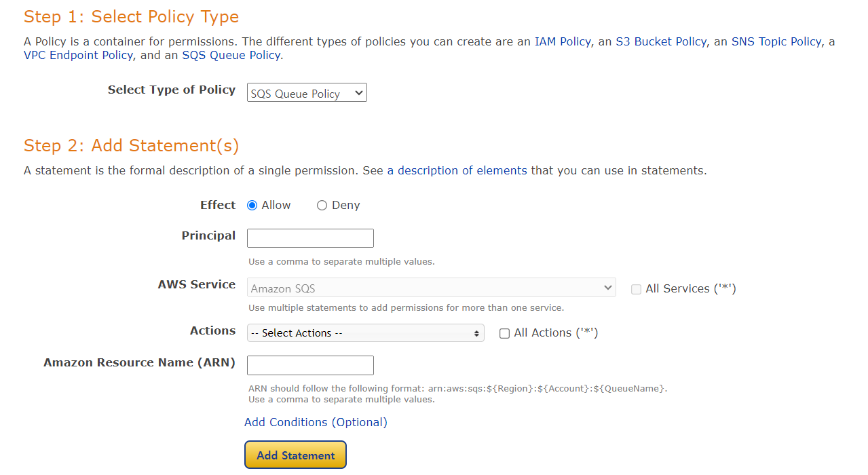Viewport: 868px width, 475px height.
Task: Check the All Services checkbox
Action: pyautogui.click(x=636, y=289)
